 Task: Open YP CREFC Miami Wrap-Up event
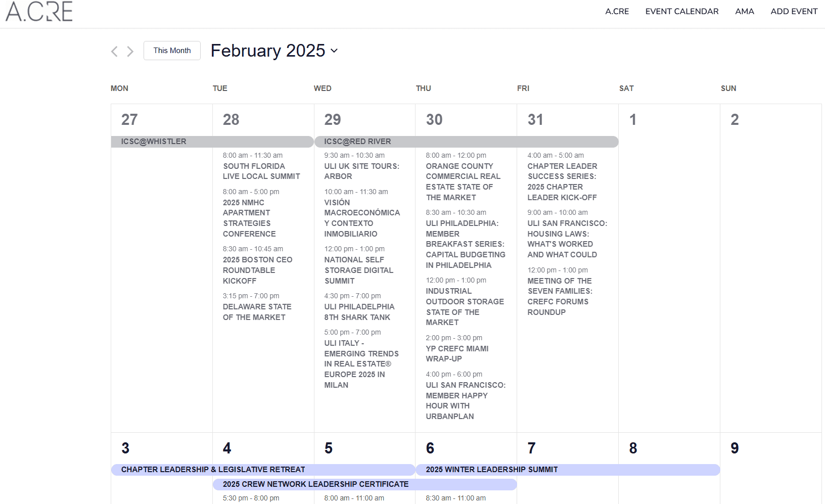(x=457, y=353)
